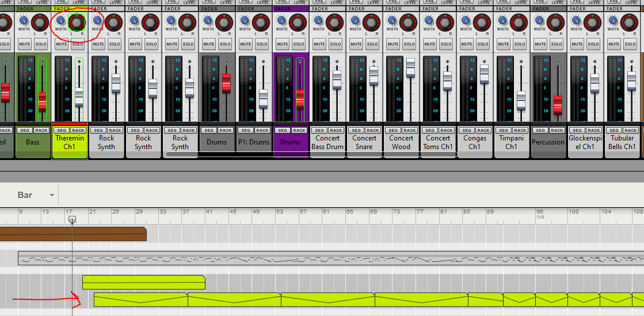The width and height of the screenshot is (644, 316).
Task: Click the Bass channel pan knob
Action: pos(40,23)
